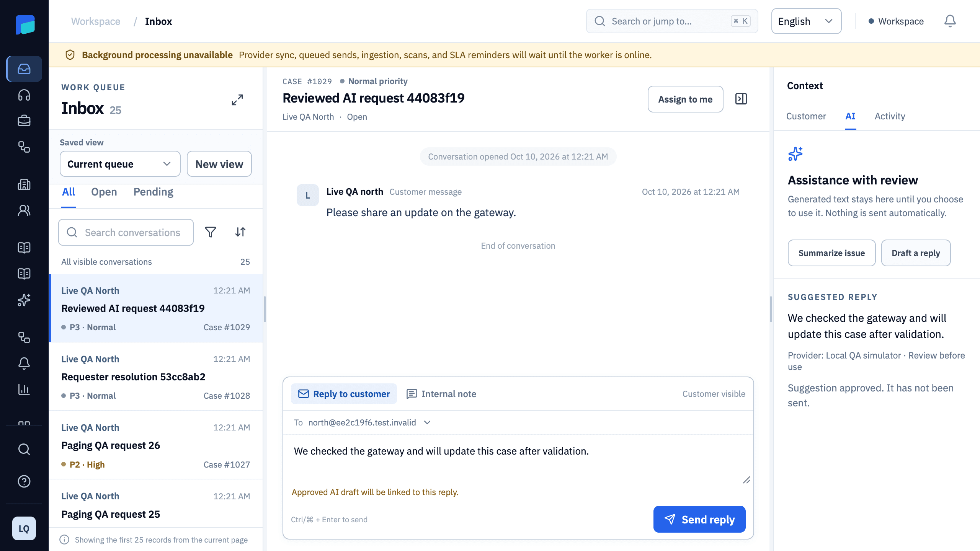Select Reply to customer mode
The width and height of the screenshot is (980, 551).
coord(344,394)
